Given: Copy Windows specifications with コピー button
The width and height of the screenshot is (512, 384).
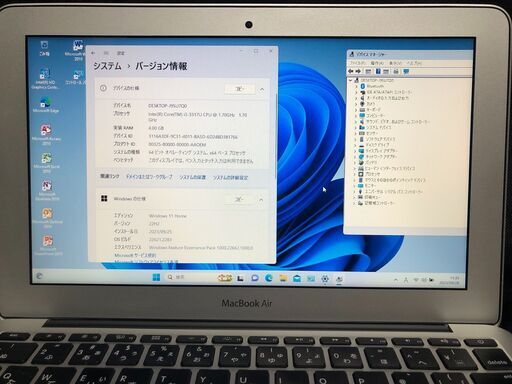Looking at the screenshot, I should tap(239, 199).
